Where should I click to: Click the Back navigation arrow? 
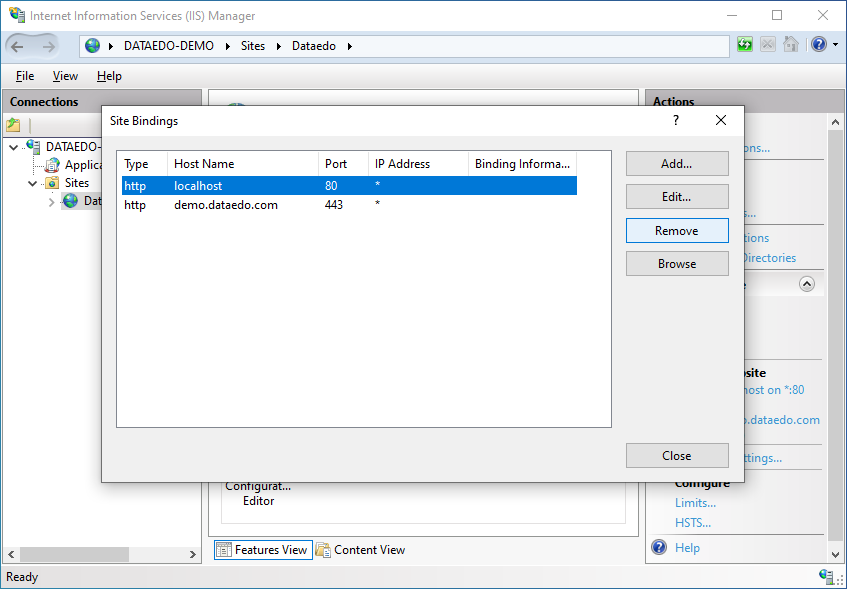pos(18,46)
